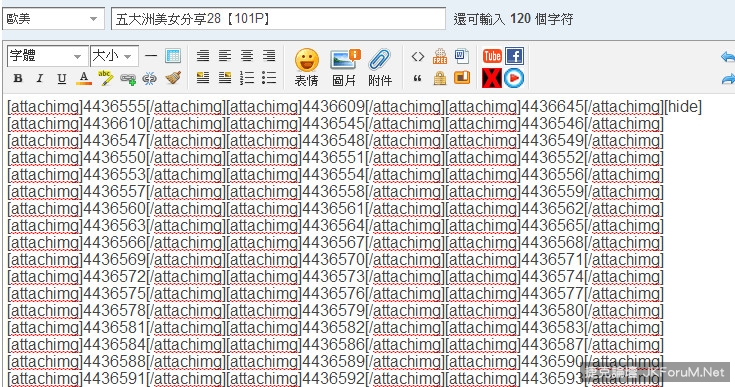735x387 pixels.
Task: Click attachment code 4436556 in editor
Action: [x=552, y=175]
